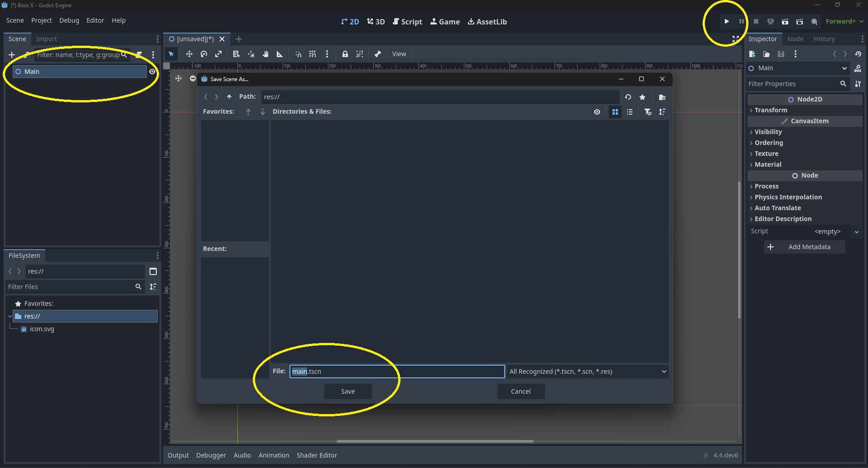
Task: Open the Shader Editor bottom panel
Action: point(317,455)
